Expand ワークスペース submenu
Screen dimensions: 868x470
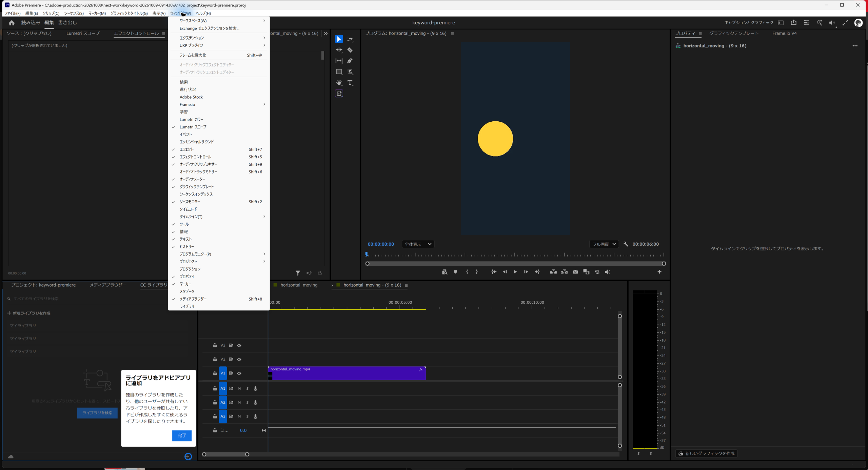coord(219,21)
